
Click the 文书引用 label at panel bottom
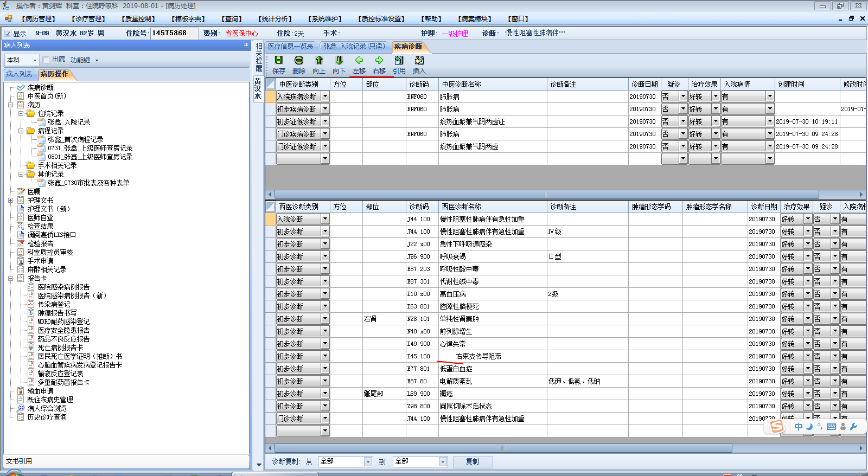19,461
